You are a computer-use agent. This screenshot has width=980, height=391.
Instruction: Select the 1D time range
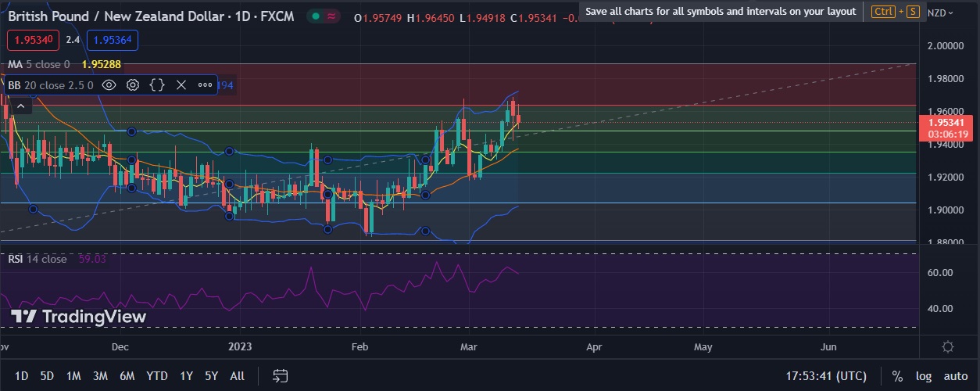pyautogui.click(x=22, y=376)
